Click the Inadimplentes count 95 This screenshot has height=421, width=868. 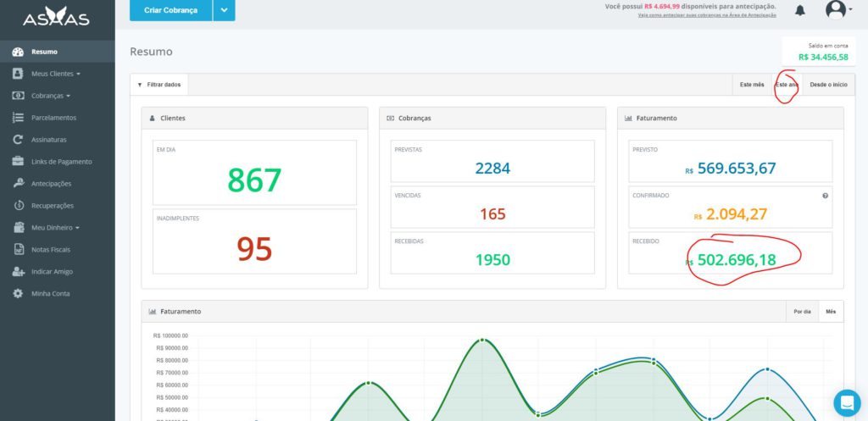(254, 249)
